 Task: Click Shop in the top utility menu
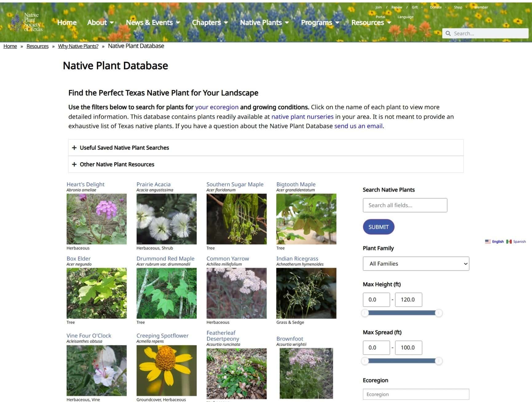pyautogui.click(x=458, y=7)
